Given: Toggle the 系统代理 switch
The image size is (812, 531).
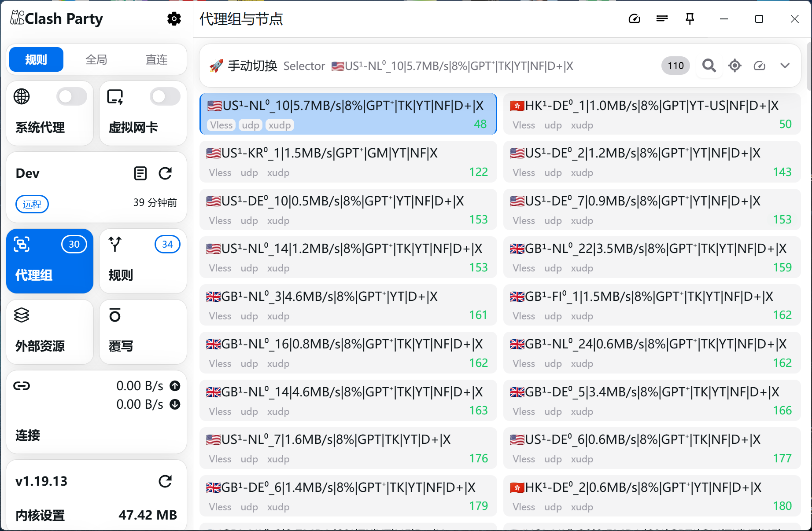Looking at the screenshot, I should [x=72, y=96].
